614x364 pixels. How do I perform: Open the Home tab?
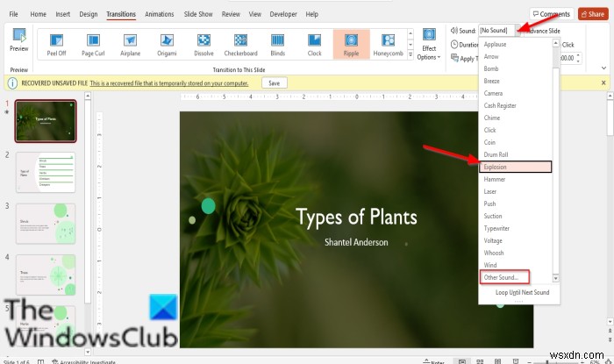coord(38,14)
